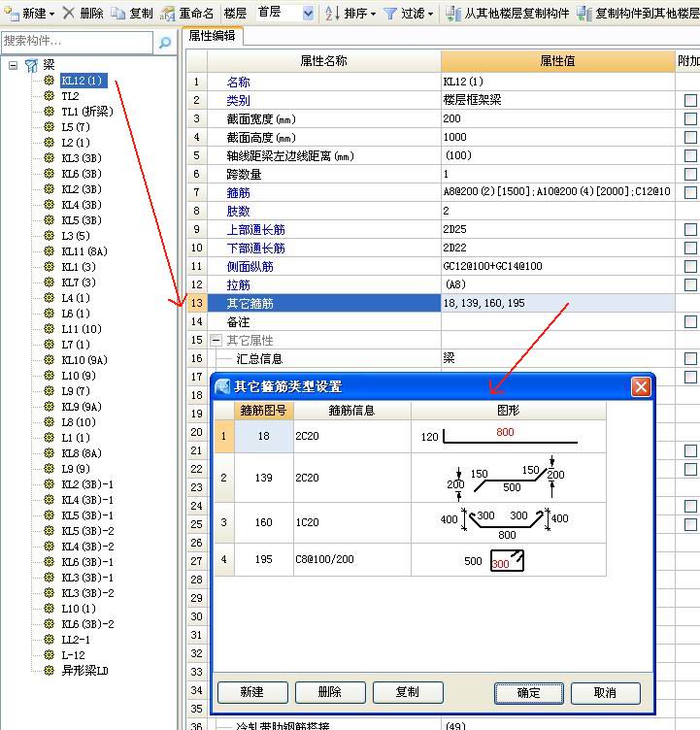Cancel with the 取消 button

pos(606,693)
